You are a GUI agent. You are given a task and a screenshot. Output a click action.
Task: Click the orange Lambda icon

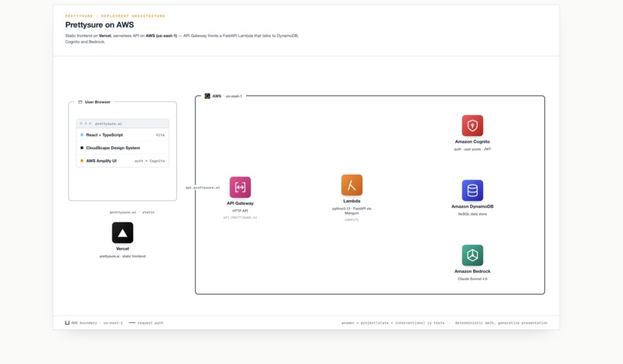click(352, 185)
